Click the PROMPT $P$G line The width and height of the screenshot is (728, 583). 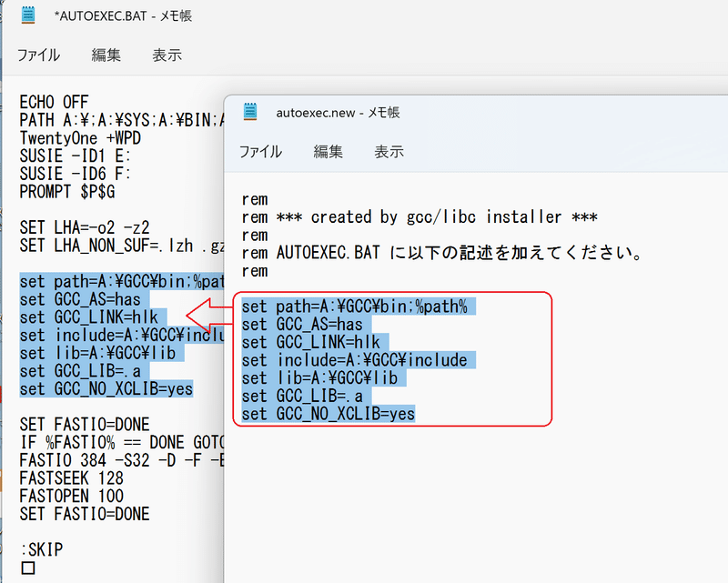(66, 192)
